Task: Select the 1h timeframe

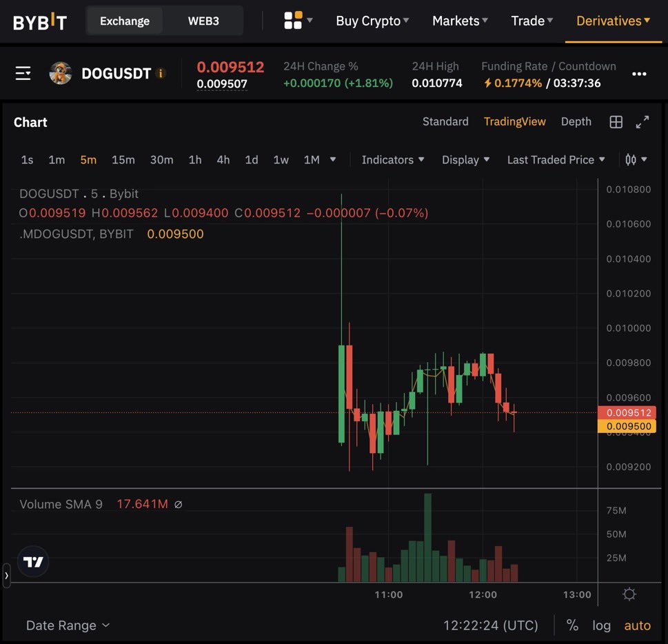Action: pos(195,160)
